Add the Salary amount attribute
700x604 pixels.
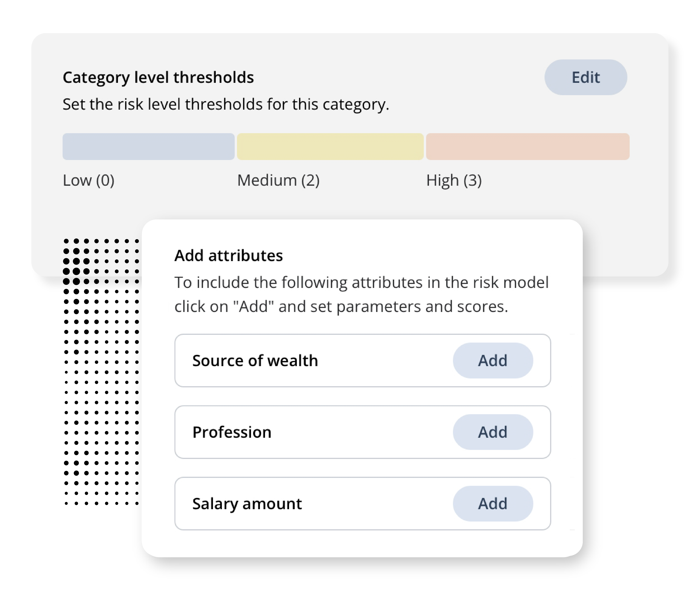click(x=493, y=503)
